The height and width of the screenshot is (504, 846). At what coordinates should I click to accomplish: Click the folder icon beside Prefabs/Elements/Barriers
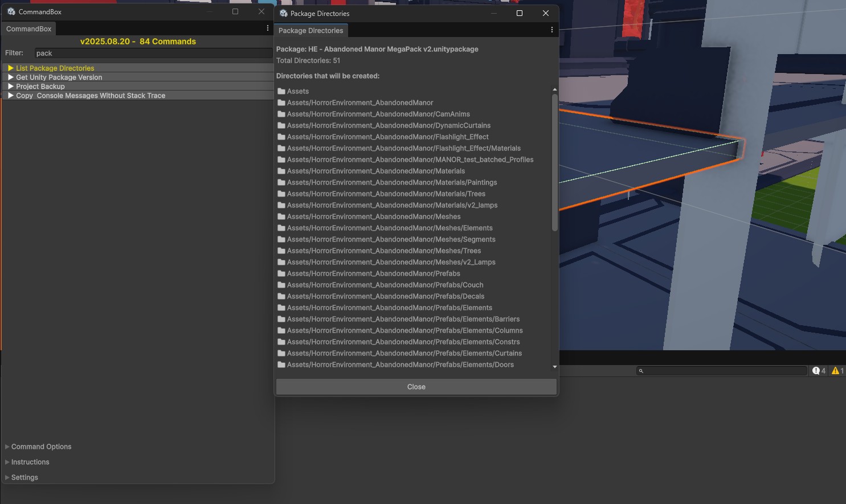click(281, 319)
